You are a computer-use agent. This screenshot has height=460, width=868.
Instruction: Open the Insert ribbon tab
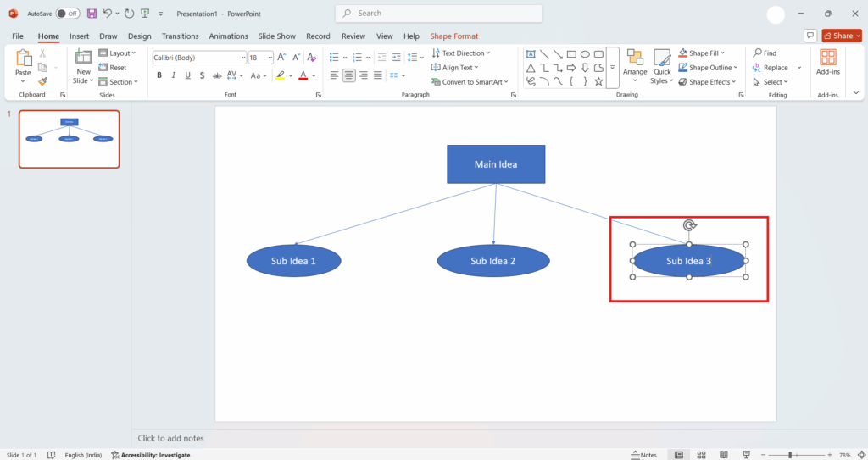(79, 36)
